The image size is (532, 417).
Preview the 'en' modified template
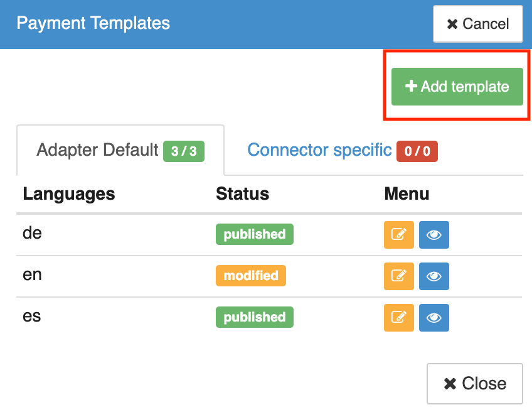pos(434,276)
